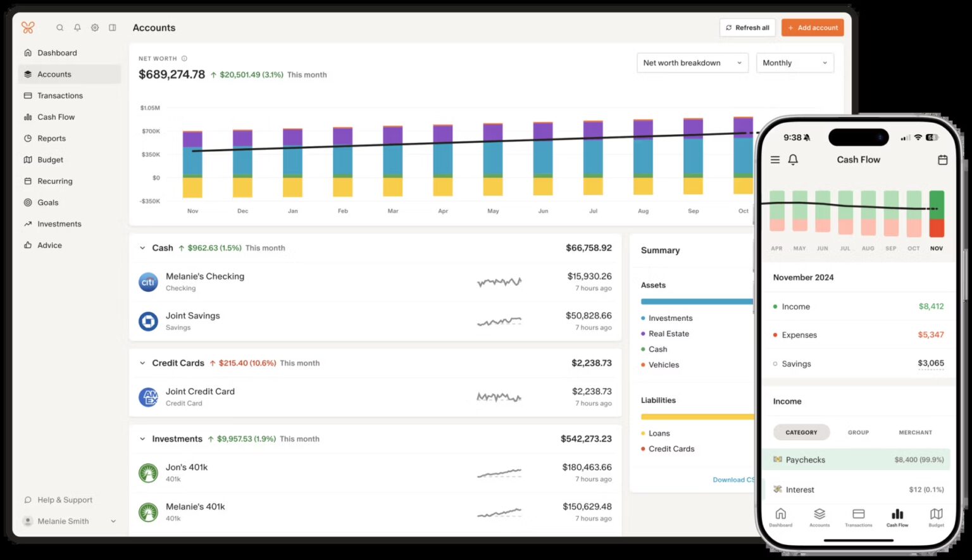The height and width of the screenshot is (560, 972).
Task: Open the Net worth breakdown dropdown
Action: (x=692, y=63)
